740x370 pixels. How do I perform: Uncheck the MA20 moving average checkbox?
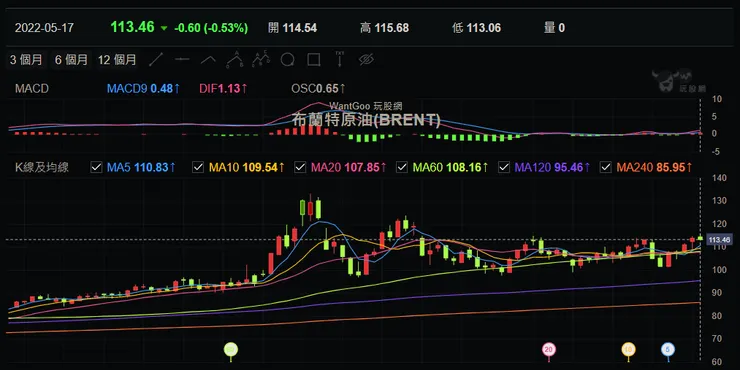(300, 167)
